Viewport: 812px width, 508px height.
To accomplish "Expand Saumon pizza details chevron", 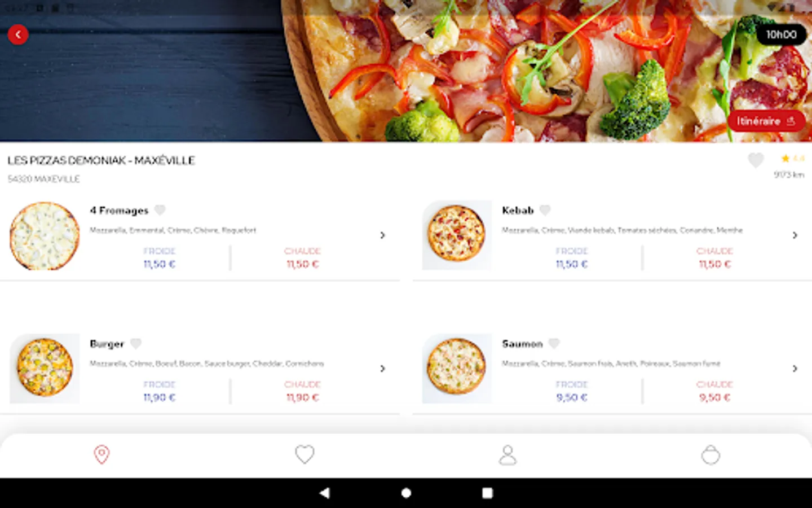I will point(795,368).
